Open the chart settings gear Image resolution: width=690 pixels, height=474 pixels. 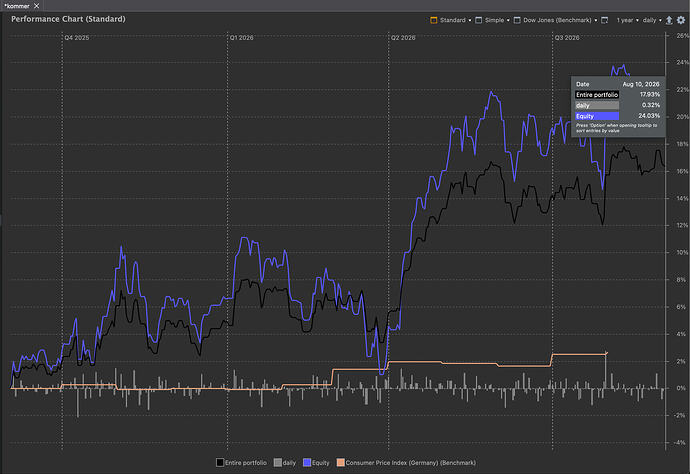coord(681,20)
